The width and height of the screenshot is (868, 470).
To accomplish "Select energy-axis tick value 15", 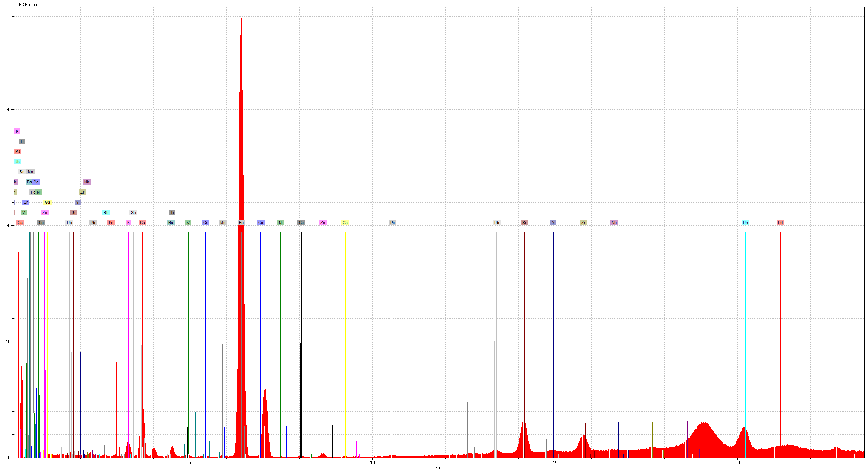I will [x=555, y=463].
